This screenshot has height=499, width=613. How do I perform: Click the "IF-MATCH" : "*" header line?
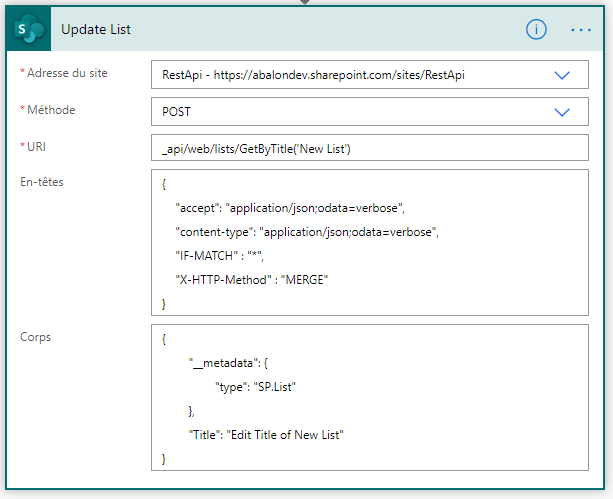tap(219, 256)
